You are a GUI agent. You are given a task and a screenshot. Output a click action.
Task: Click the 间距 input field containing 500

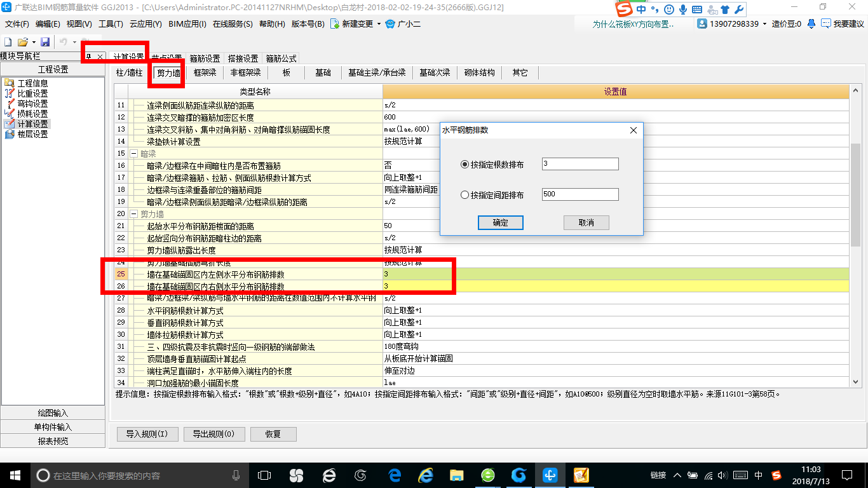(x=580, y=194)
